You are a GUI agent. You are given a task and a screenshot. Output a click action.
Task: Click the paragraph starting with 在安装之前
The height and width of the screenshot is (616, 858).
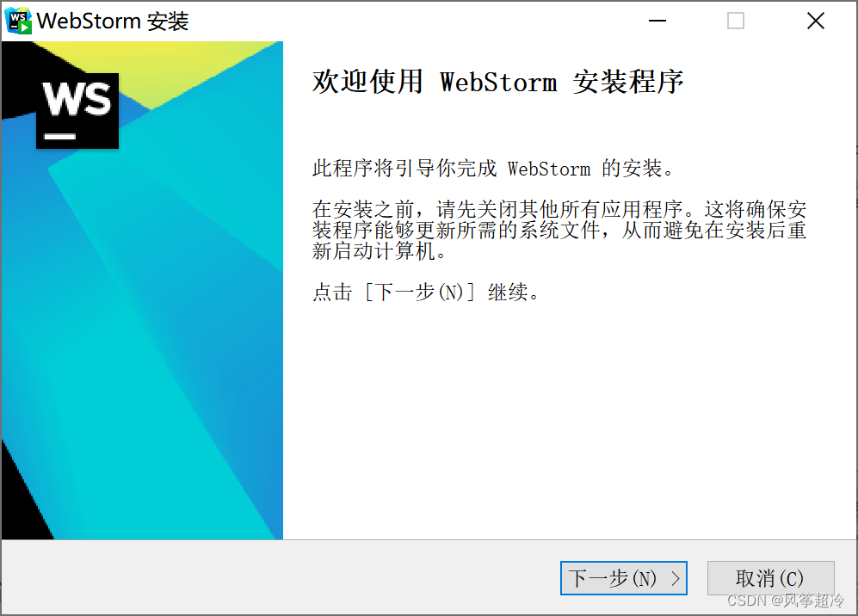(x=559, y=230)
